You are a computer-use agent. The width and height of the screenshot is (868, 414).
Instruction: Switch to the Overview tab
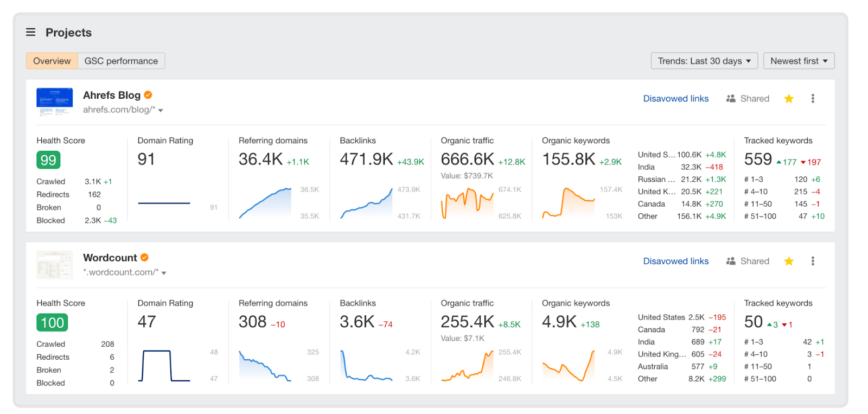(52, 61)
